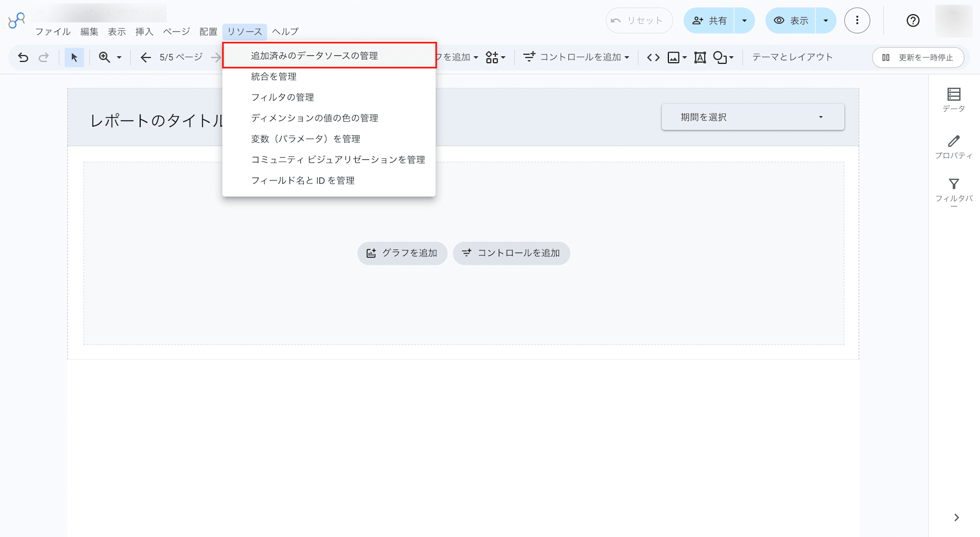The image size is (980, 537).
Task: Expand the 共有 share dropdown arrow
Action: click(x=744, y=21)
